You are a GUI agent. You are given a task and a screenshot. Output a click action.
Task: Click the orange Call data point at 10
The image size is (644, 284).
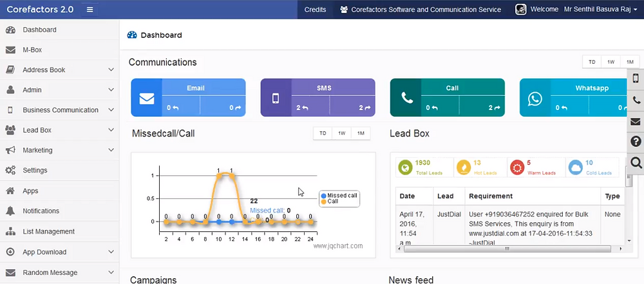point(219,176)
